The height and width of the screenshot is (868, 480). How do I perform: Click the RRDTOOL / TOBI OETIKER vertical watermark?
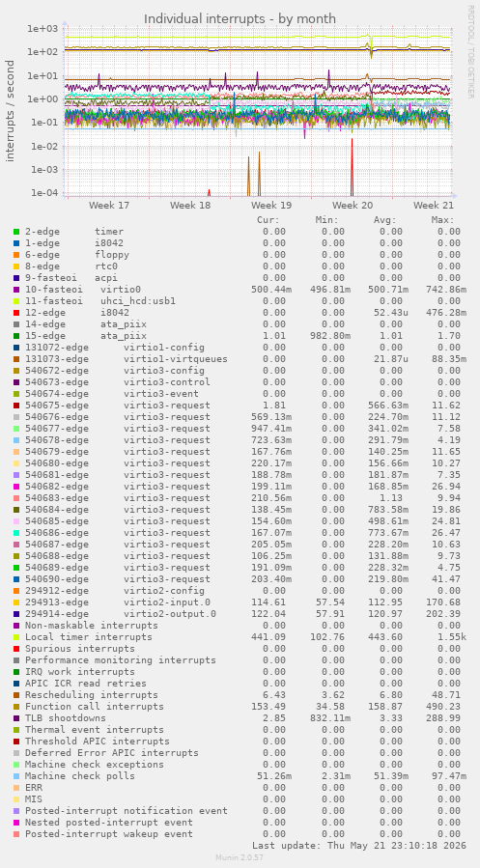(x=470, y=51)
